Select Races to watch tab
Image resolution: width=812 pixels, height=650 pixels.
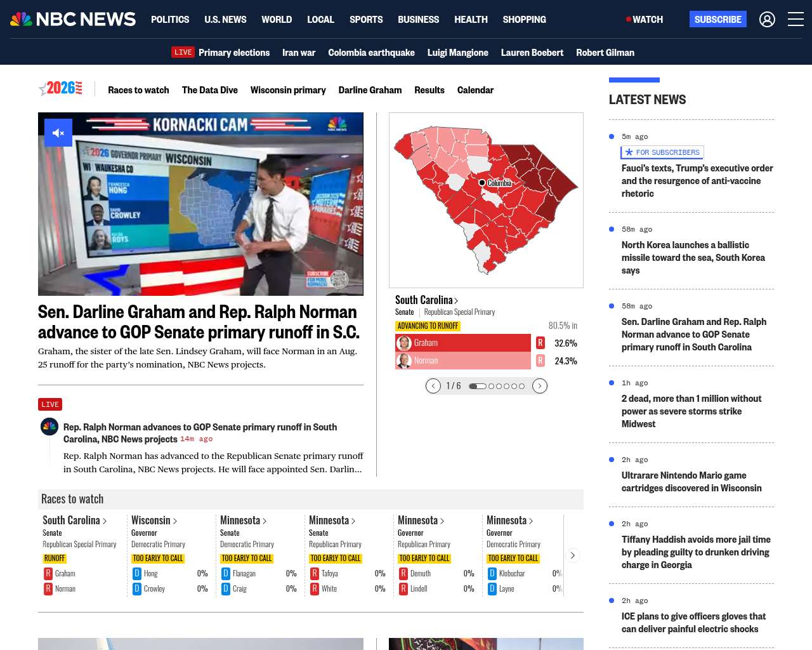click(138, 90)
